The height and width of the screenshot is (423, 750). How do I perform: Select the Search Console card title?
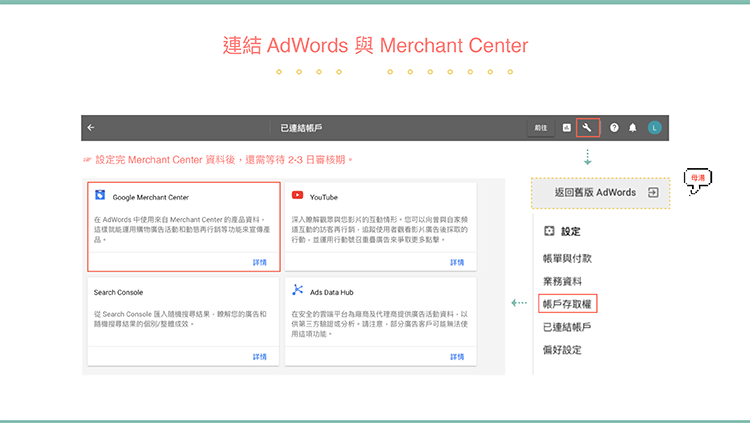pyautogui.click(x=118, y=292)
